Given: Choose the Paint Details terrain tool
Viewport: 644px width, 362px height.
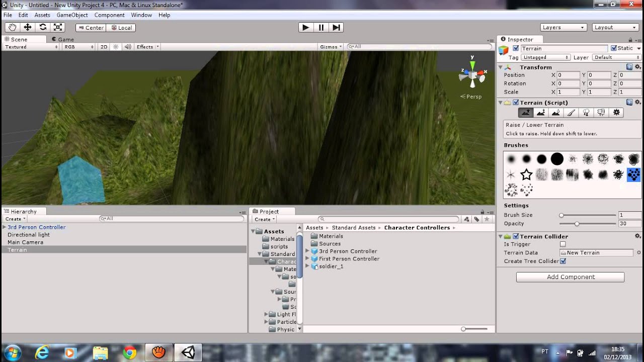Looking at the screenshot, I should 601,113.
